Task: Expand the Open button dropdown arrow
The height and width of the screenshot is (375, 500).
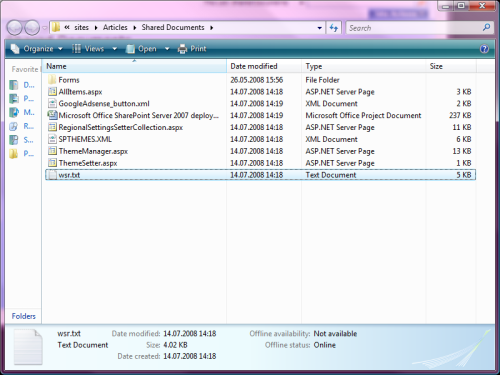Action: pos(167,49)
